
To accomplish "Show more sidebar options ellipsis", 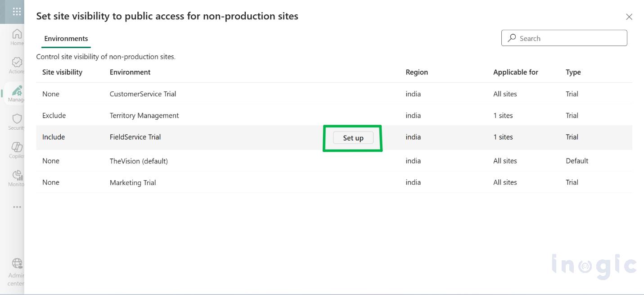I will click(x=17, y=207).
